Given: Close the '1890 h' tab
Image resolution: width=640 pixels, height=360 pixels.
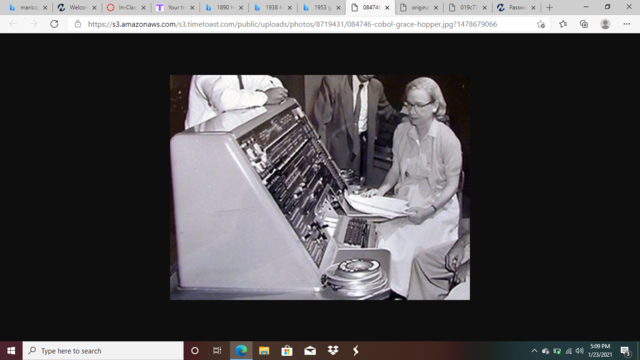Looking at the screenshot, I should click(241, 8).
